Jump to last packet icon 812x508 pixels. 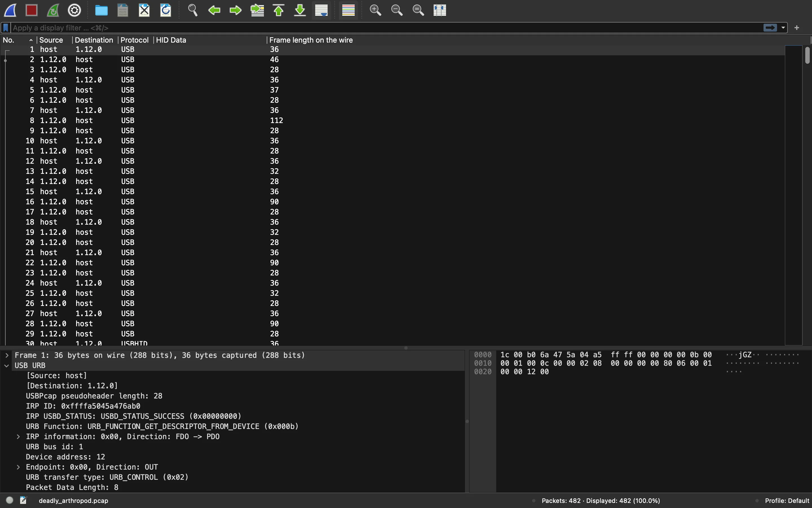(x=300, y=10)
